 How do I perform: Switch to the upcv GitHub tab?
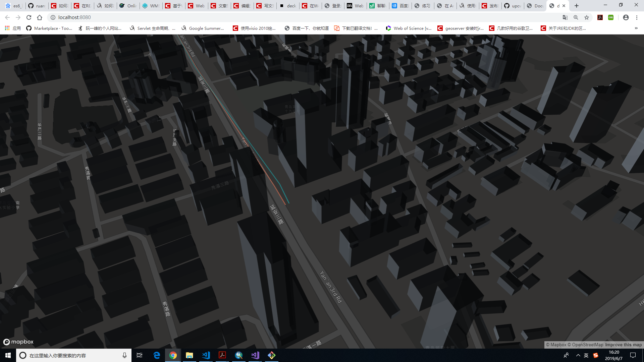[513, 6]
